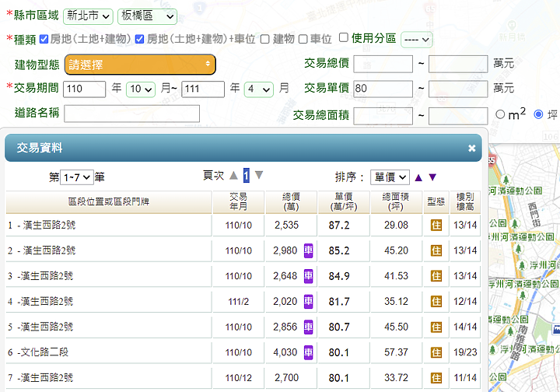Toggle the 使用分區 checkbox

344,37
